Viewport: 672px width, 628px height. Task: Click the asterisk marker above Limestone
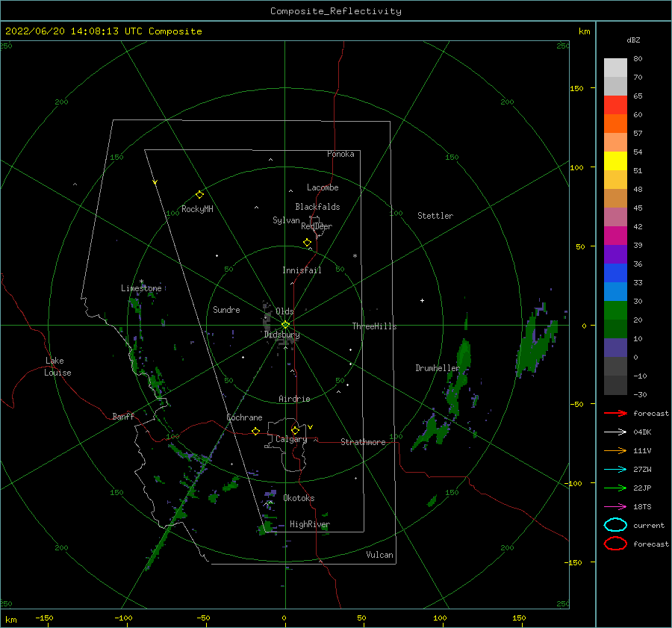coord(141,282)
